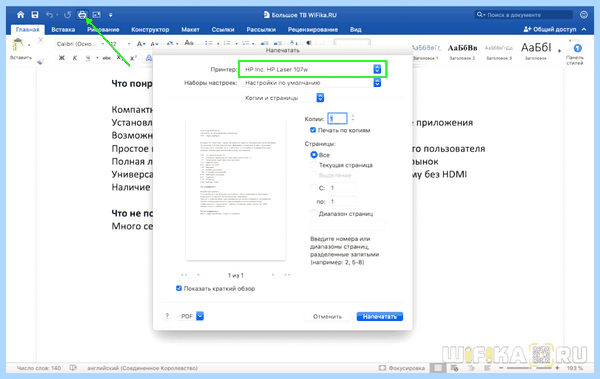600x379 pixels.
Task: Select 'Текущая страница' radio button
Action: point(314,165)
